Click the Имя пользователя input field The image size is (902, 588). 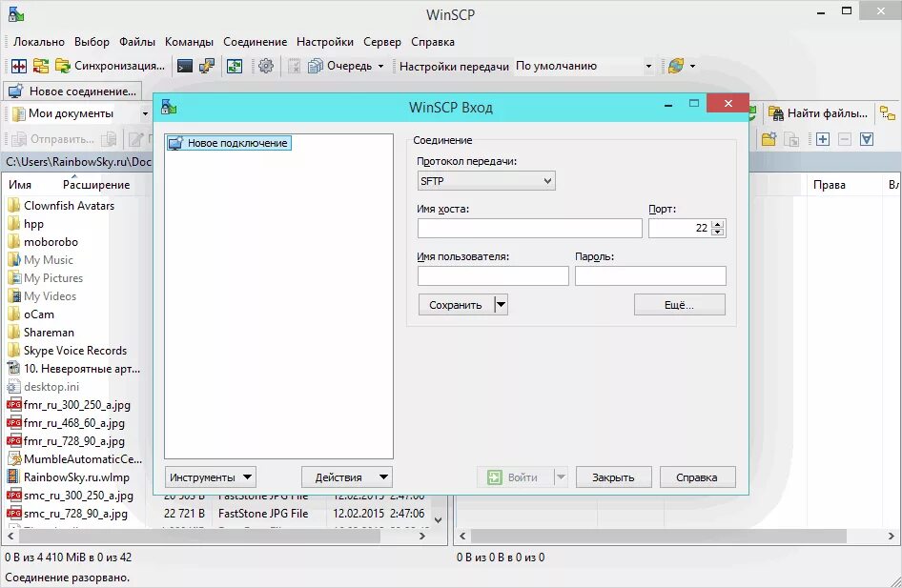pyautogui.click(x=493, y=276)
